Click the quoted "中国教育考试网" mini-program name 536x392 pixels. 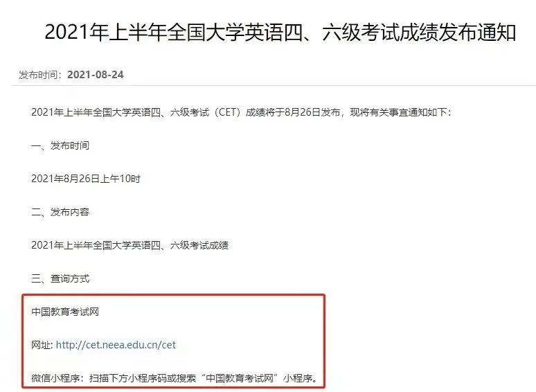tap(240, 378)
